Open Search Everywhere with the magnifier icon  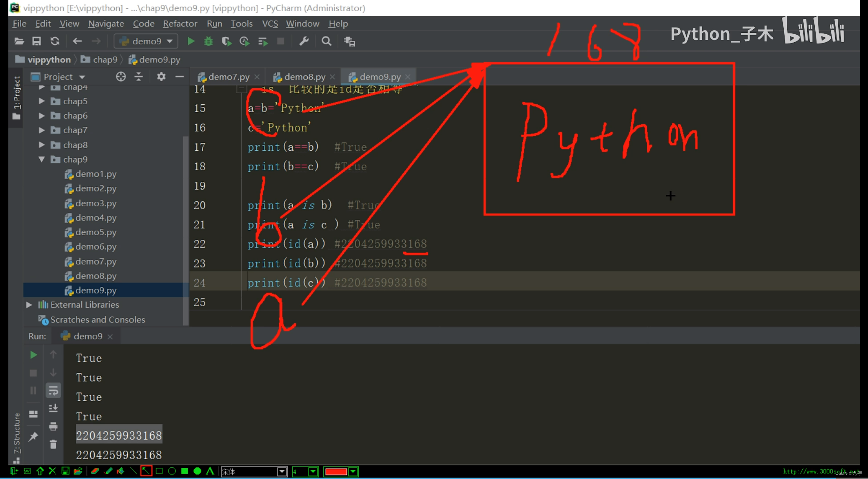point(326,41)
